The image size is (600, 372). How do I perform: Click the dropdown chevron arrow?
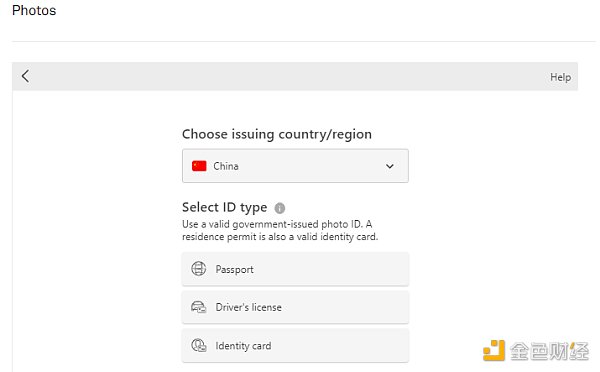click(390, 166)
